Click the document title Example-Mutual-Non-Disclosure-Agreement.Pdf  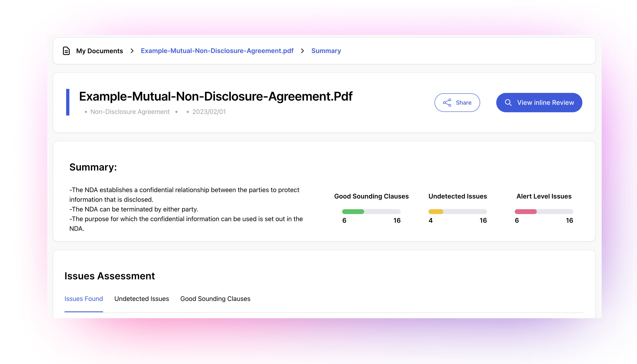point(216,97)
